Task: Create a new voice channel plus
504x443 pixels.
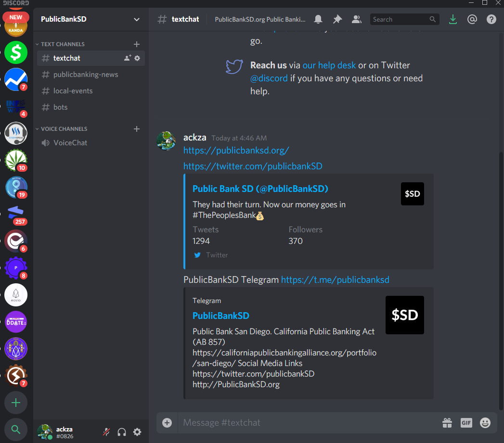Action: (137, 129)
